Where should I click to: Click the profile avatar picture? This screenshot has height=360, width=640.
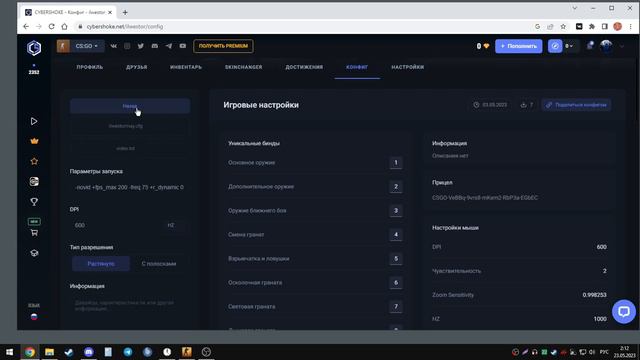pos(606,46)
